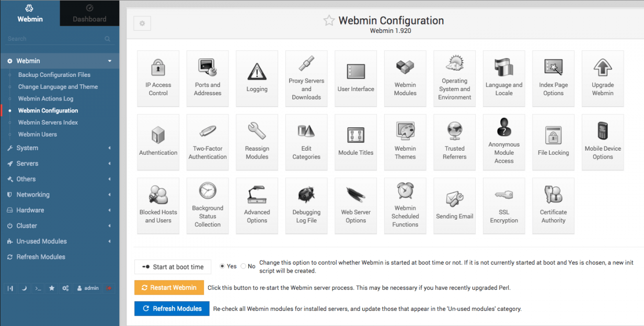The height and width of the screenshot is (326, 644).
Task: Collapse the Webmin sidebar category
Action: click(x=60, y=61)
